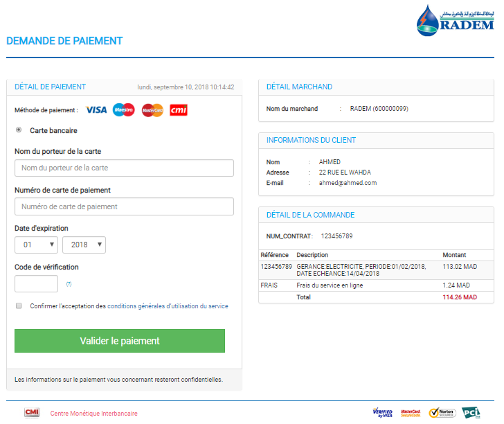
Task: Click the cardholder name input field
Action: point(124,168)
